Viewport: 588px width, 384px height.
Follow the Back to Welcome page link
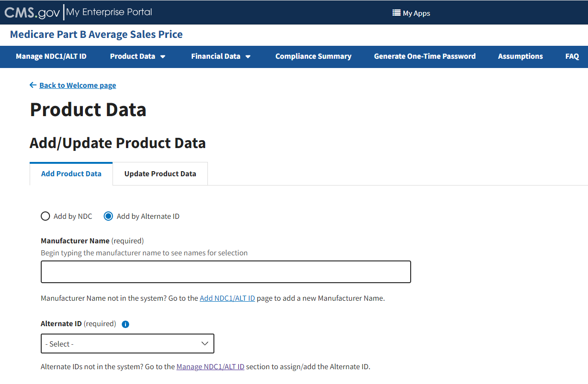[x=78, y=85]
